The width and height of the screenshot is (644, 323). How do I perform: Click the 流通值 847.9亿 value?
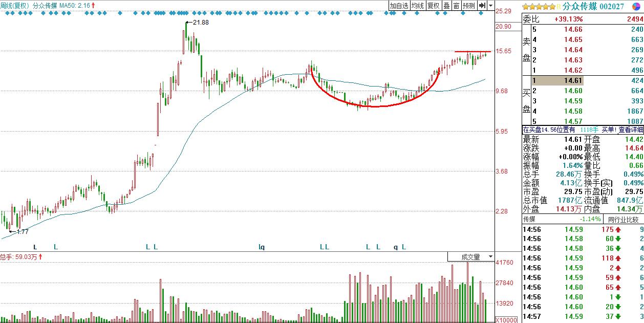click(630, 200)
